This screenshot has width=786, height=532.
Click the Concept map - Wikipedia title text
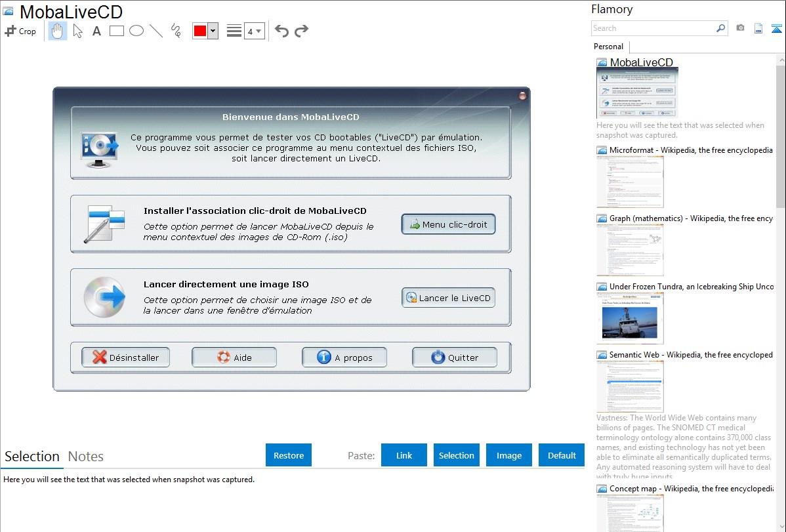(x=692, y=488)
